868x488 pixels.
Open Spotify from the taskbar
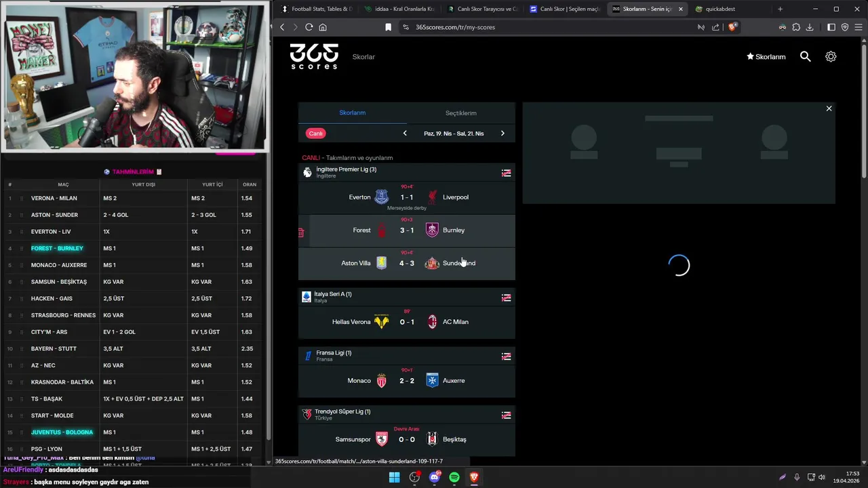[x=454, y=477]
